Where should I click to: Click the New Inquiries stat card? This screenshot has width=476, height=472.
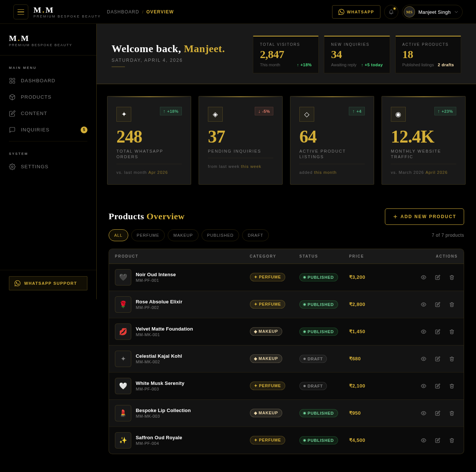click(357, 55)
